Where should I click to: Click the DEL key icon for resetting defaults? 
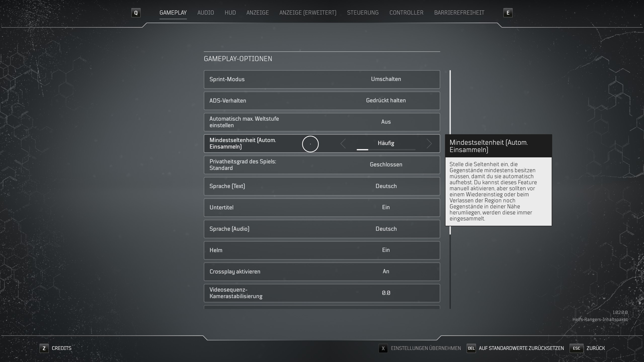point(471,348)
